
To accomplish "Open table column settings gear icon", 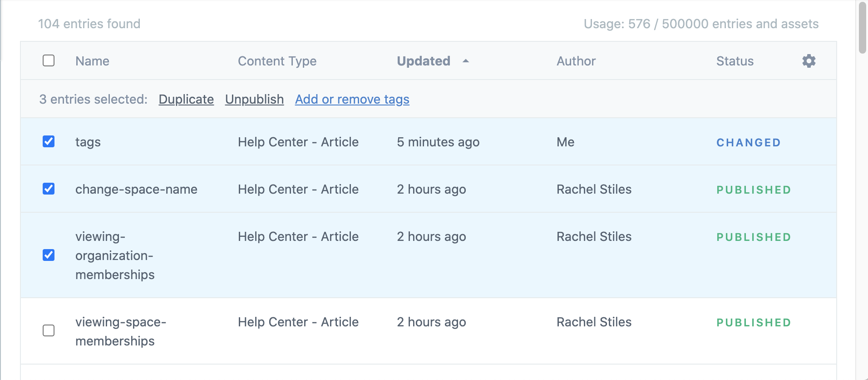I will click(809, 61).
